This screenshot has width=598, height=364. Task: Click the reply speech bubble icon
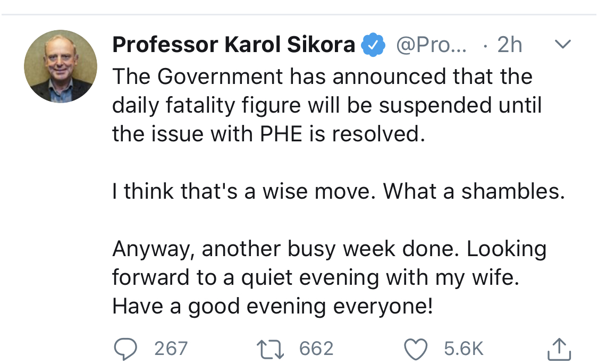[127, 349]
